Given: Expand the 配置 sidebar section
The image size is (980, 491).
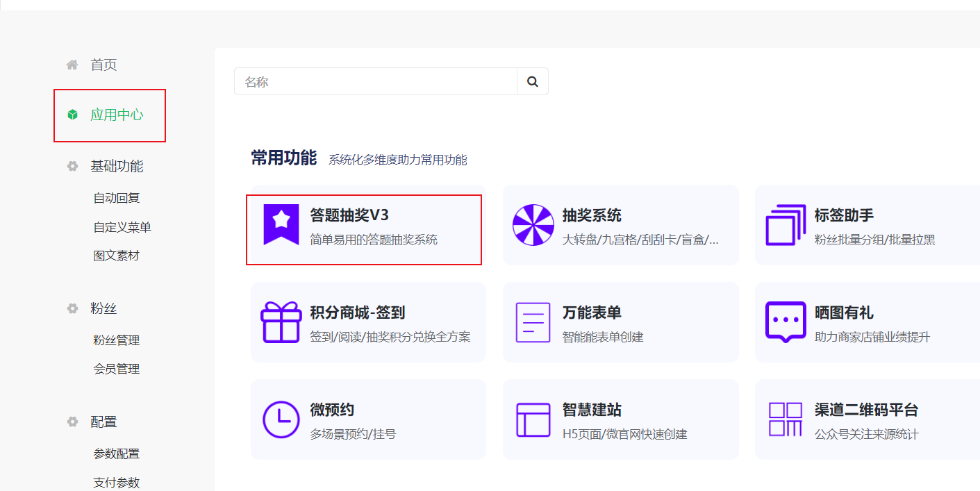Looking at the screenshot, I should [103, 422].
